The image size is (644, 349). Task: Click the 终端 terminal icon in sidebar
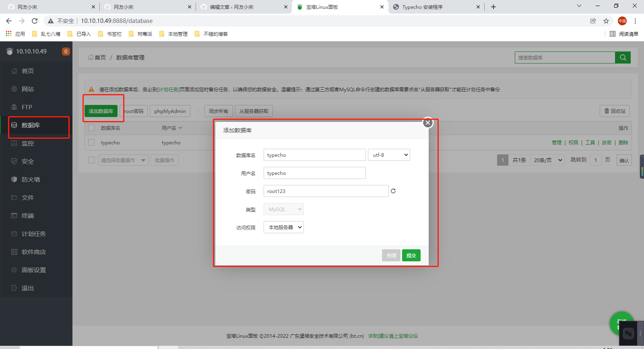[14, 216]
